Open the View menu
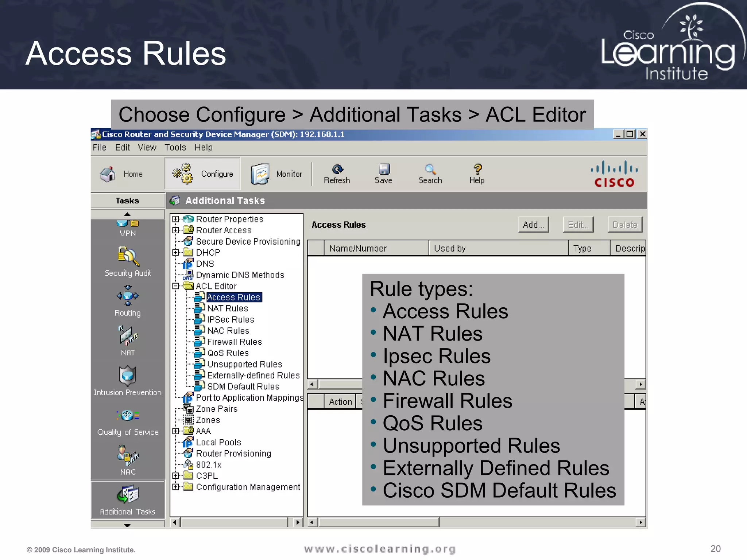The width and height of the screenshot is (747, 560). tap(147, 147)
